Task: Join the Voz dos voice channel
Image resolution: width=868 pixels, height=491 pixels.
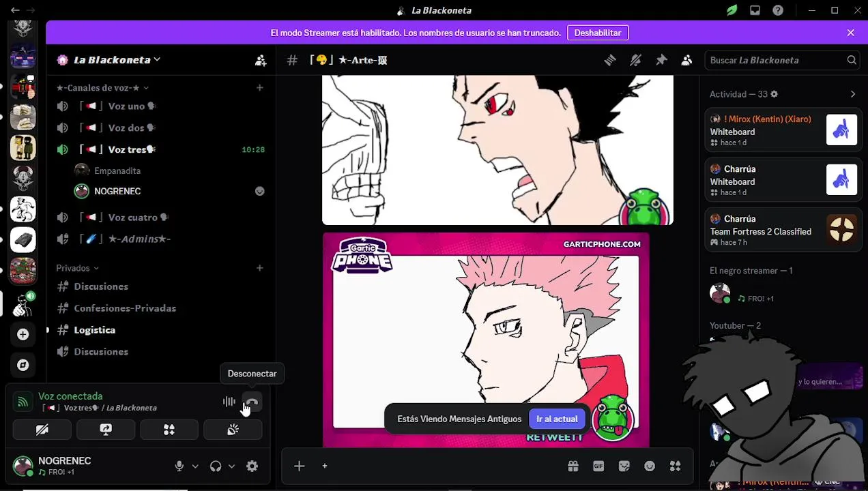Action: click(161, 128)
